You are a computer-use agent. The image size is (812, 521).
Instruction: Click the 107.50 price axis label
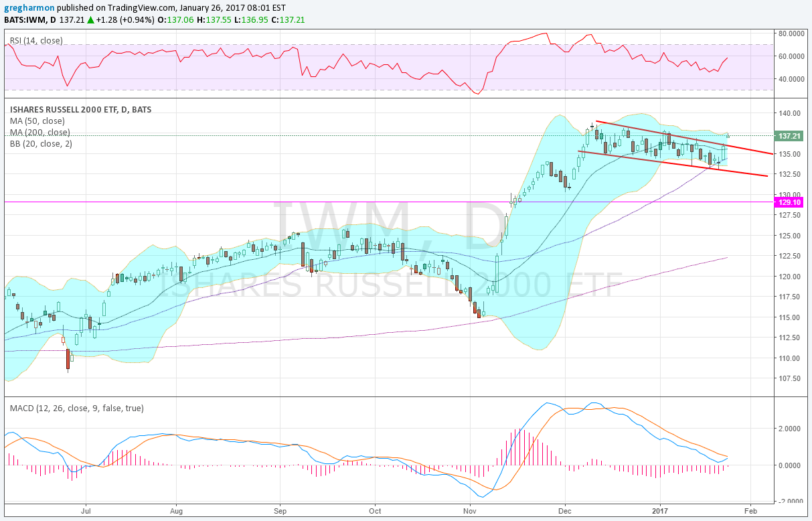(791, 378)
